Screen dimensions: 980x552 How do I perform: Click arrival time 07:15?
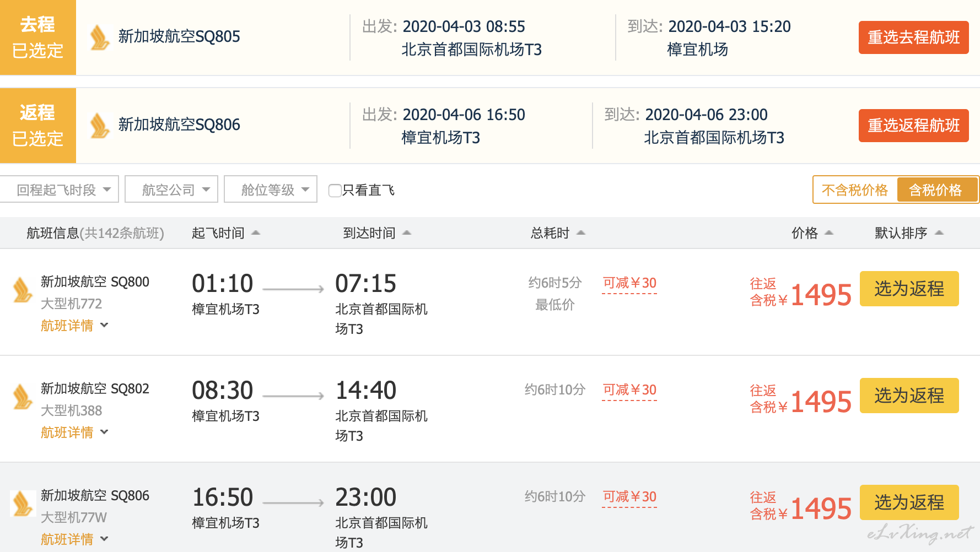point(366,284)
